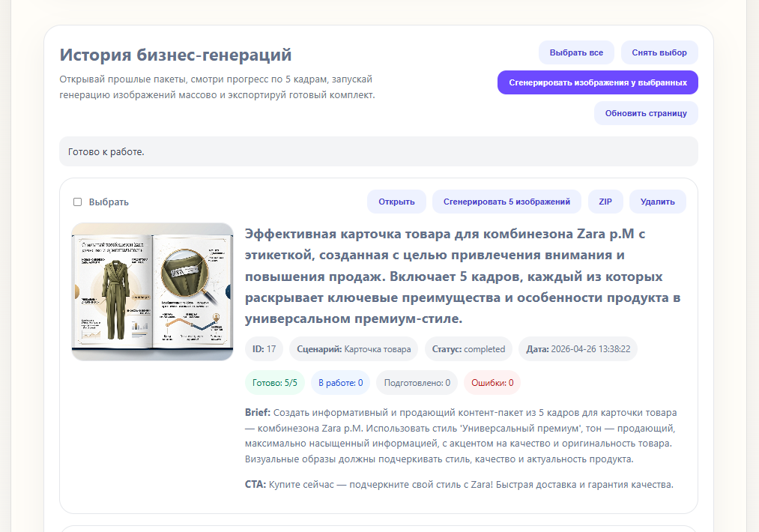
Task: Click the red 'Ошибки: 0' badge
Action: coord(492,382)
